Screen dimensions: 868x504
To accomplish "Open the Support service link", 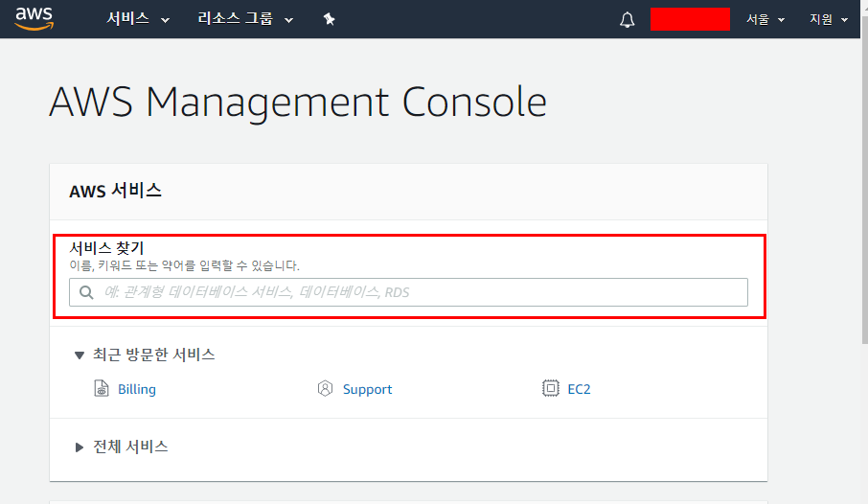I will 367,389.
